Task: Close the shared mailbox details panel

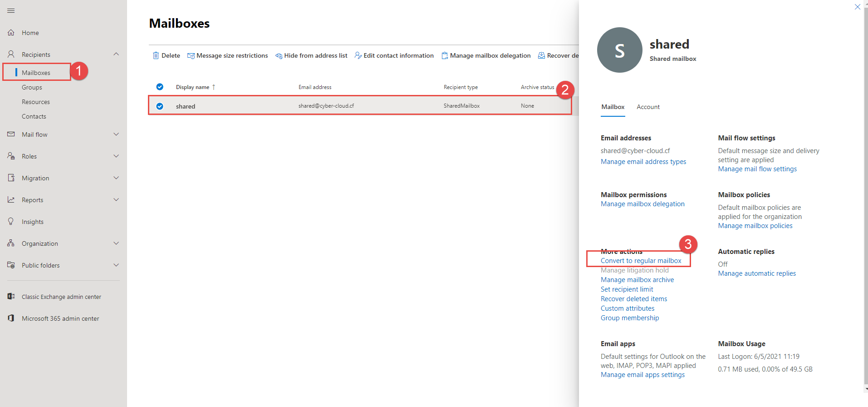Action: [x=857, y=7]
